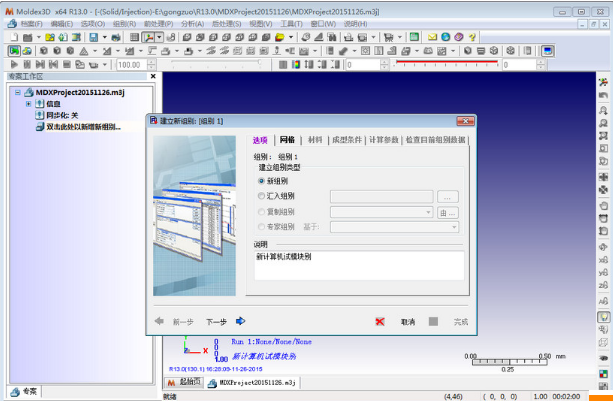
Task: Click the rainbow color legend icon
Action: point(296,64)
